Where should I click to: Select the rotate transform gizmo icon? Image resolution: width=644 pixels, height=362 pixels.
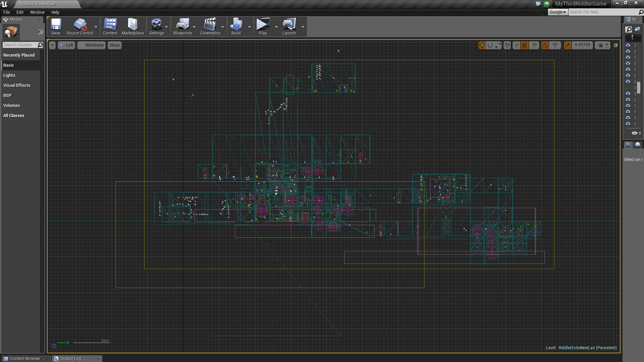[490, 45]
